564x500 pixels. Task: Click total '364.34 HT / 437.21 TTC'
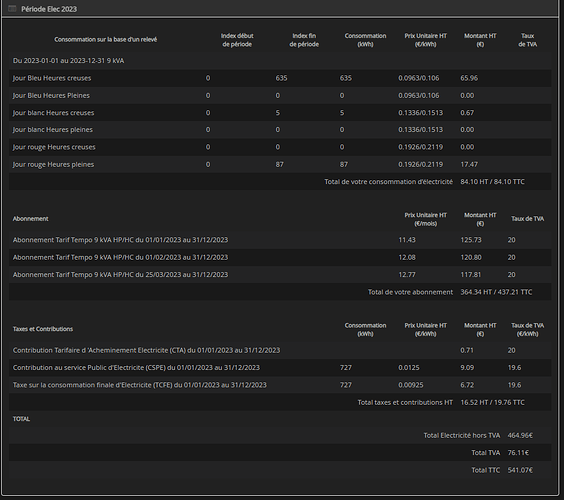click(496, 292)
